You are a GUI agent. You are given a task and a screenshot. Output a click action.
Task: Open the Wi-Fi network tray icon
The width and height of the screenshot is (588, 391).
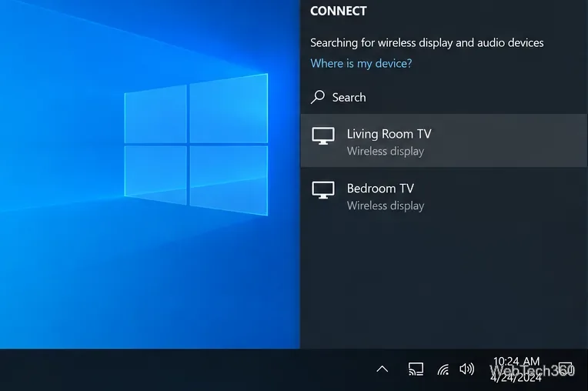[443, 369]
